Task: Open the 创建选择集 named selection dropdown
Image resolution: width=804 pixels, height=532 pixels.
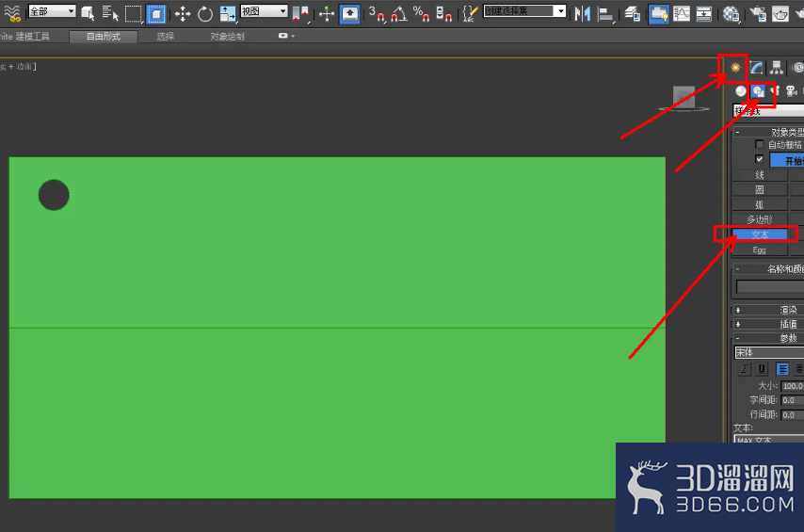Action: (x=524, y=11)
